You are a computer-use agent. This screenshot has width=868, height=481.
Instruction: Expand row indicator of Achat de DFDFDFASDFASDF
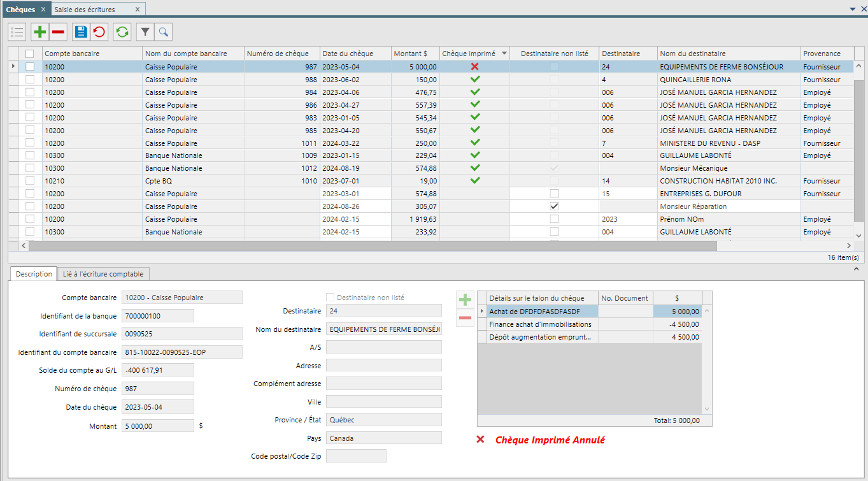click(482, 312)
